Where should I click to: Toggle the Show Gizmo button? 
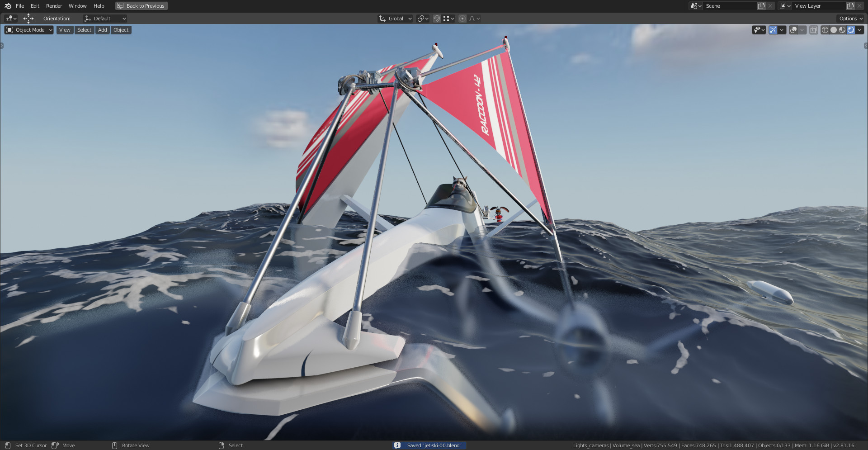(x=773, y=30)
